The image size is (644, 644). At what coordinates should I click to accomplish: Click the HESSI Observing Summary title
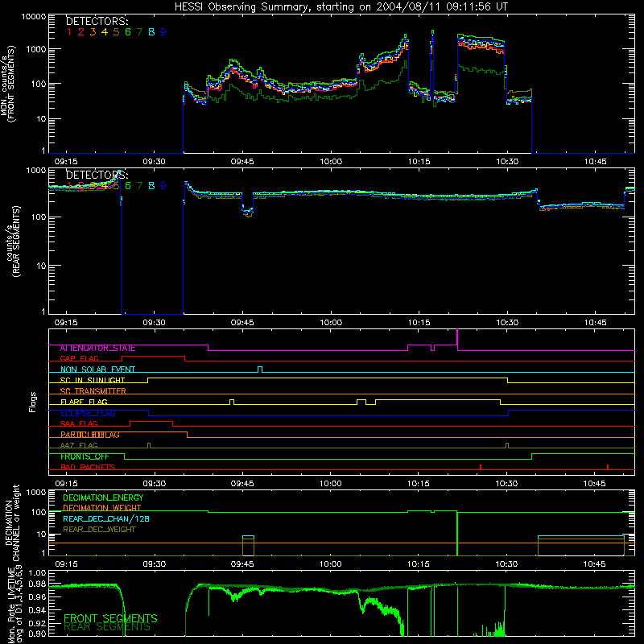[x=341, y=6]
